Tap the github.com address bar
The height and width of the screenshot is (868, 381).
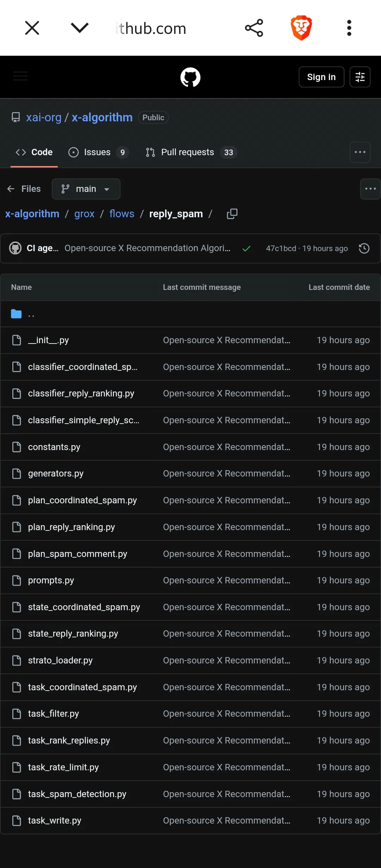[x=151, y=28]
